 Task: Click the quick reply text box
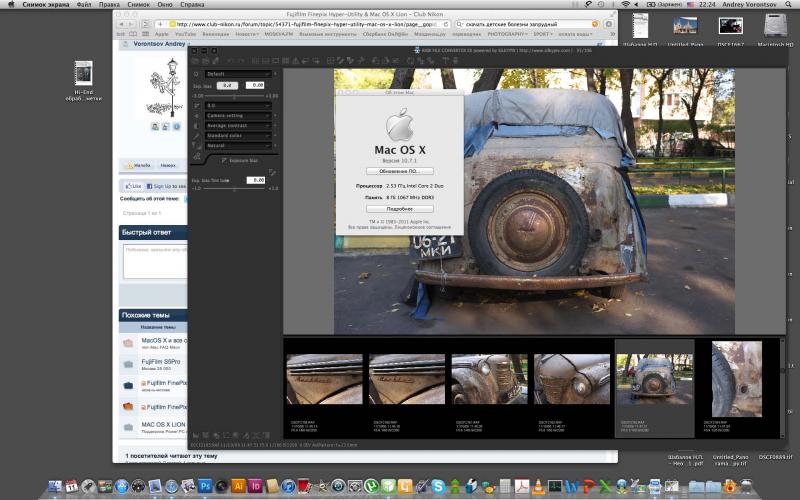click(155, 261)
